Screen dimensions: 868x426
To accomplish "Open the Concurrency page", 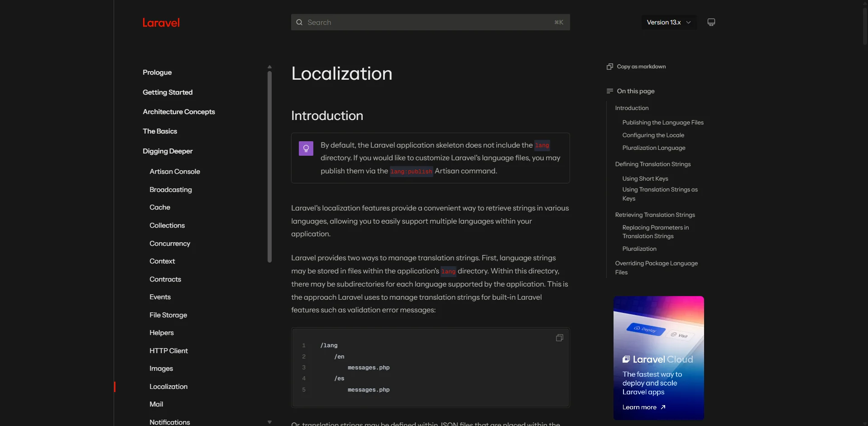I will tap(170, 244).
